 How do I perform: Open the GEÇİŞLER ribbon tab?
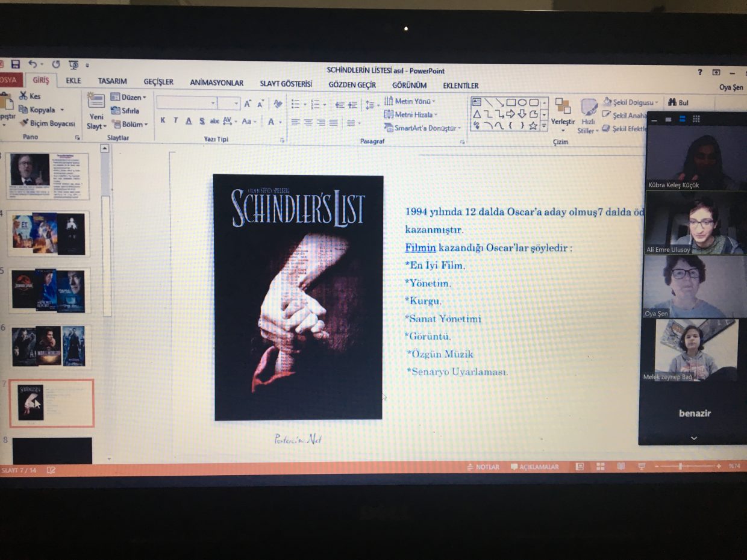(x=158, y=82)
